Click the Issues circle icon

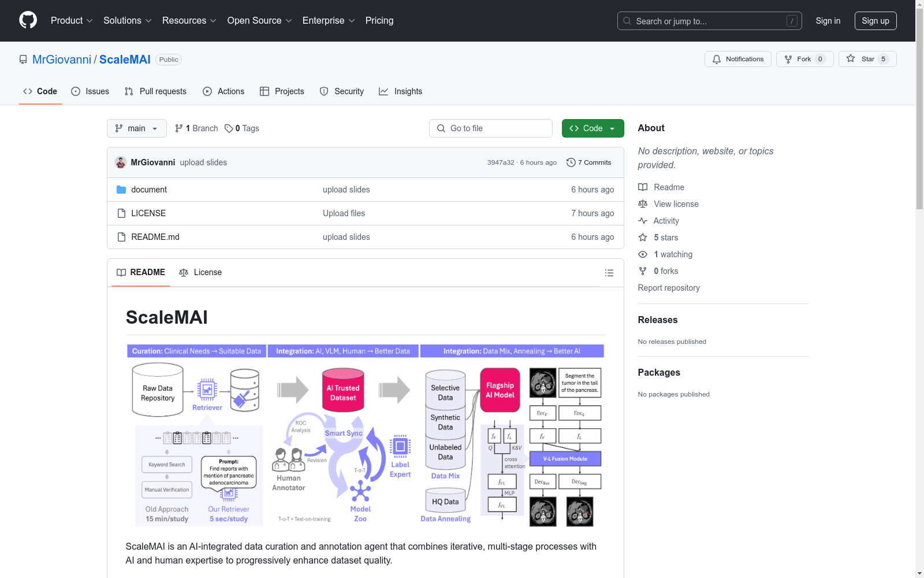point(76,91)
